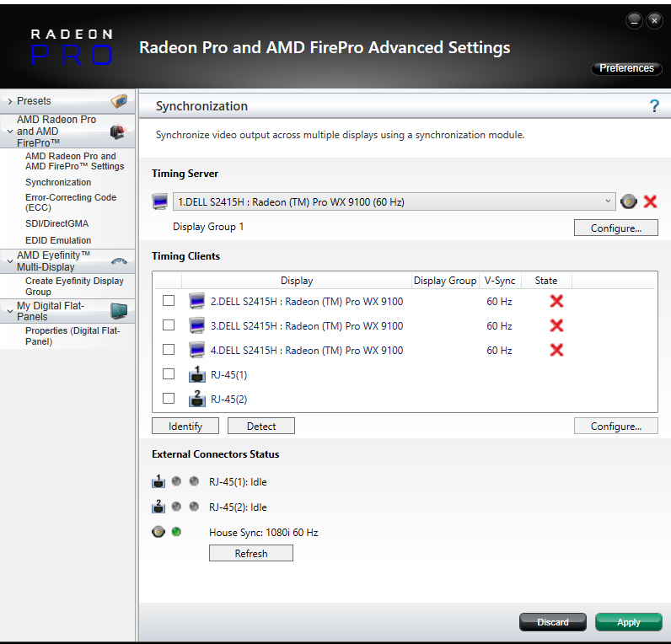This screenshot has height=644, width=671.
Task: Sort by the Display column header
Action: pos(297,281)
